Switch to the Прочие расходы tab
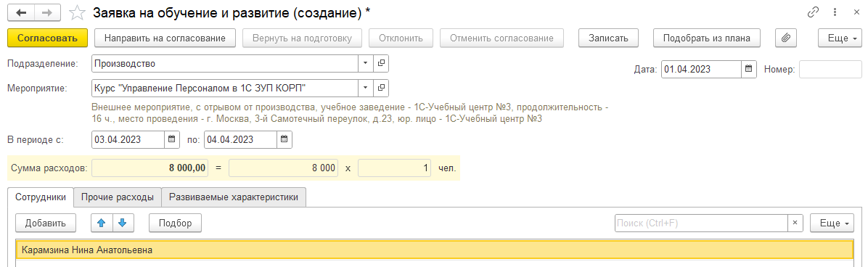 pos(118,197)
